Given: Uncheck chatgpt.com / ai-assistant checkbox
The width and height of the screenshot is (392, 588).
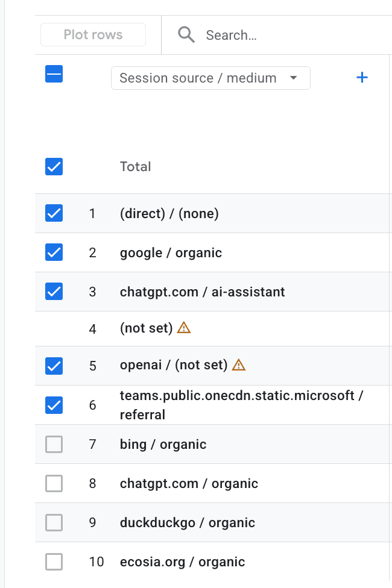Looking at the screenshot, I should pyautogui.click(x=54, y=292).
